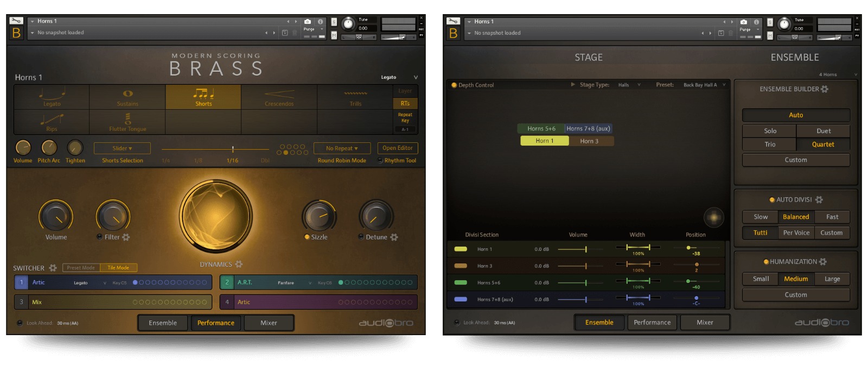Switch Switcher to Preset Mode
Screen dimensions: 868x365
click(x=81, y=268)
